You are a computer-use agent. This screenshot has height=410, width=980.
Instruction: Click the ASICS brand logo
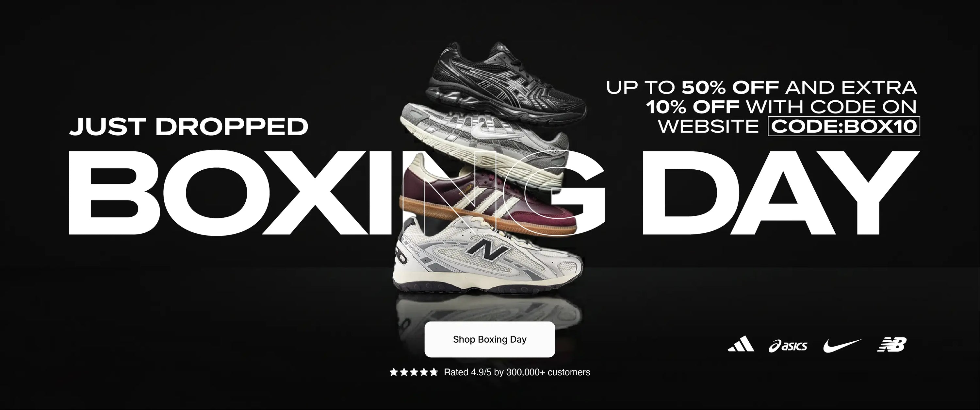(x=788, y=346)
